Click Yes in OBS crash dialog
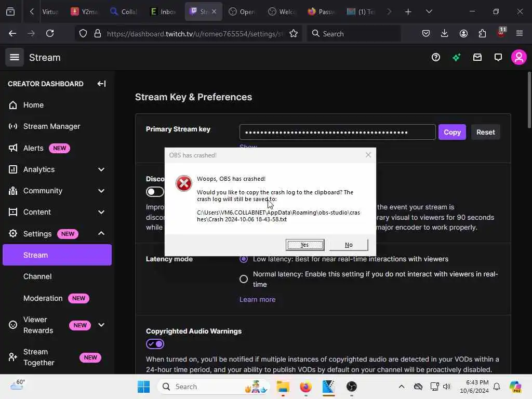Screen dimensions: 532x399 [x=304, y=245]
